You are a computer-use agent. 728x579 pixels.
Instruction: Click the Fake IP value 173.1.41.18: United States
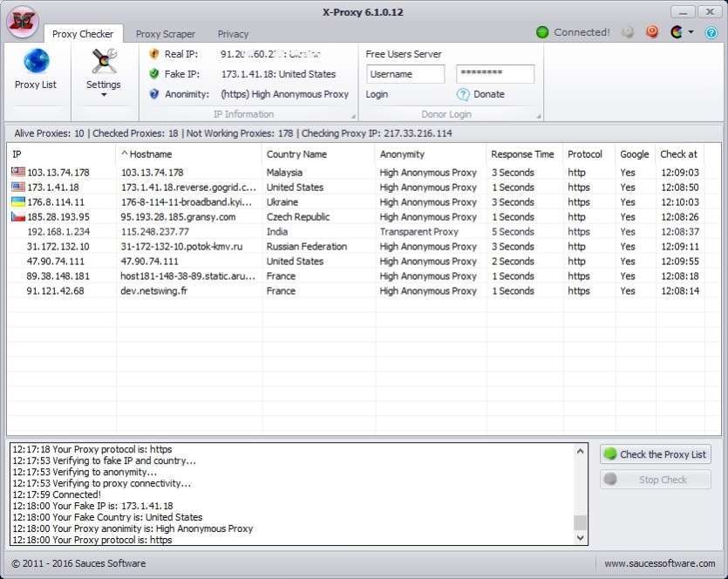point(278,74)
